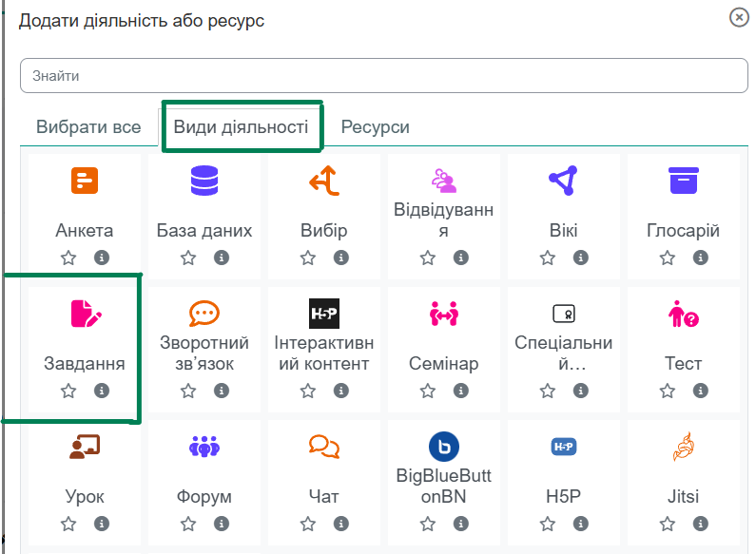
Task: Click the Глосарій activity icon
Action: pyautogui.click(x=683, y=181)
